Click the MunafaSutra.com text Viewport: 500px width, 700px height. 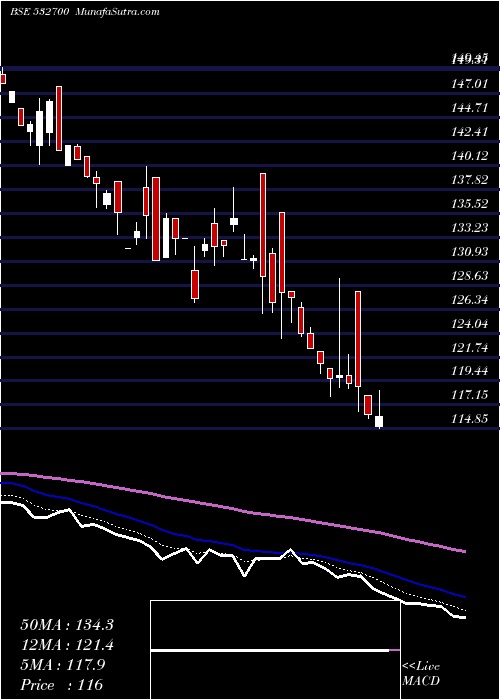pos(118,12)
